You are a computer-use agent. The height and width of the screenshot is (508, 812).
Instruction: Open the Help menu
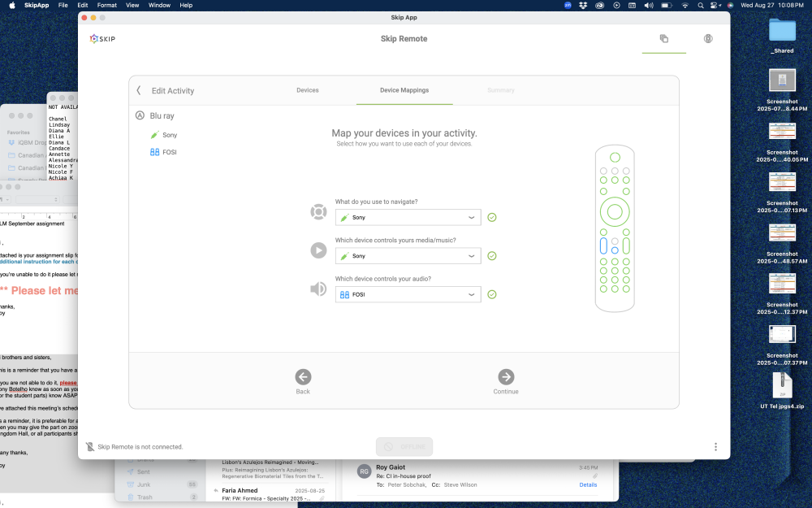coord(186,5)
